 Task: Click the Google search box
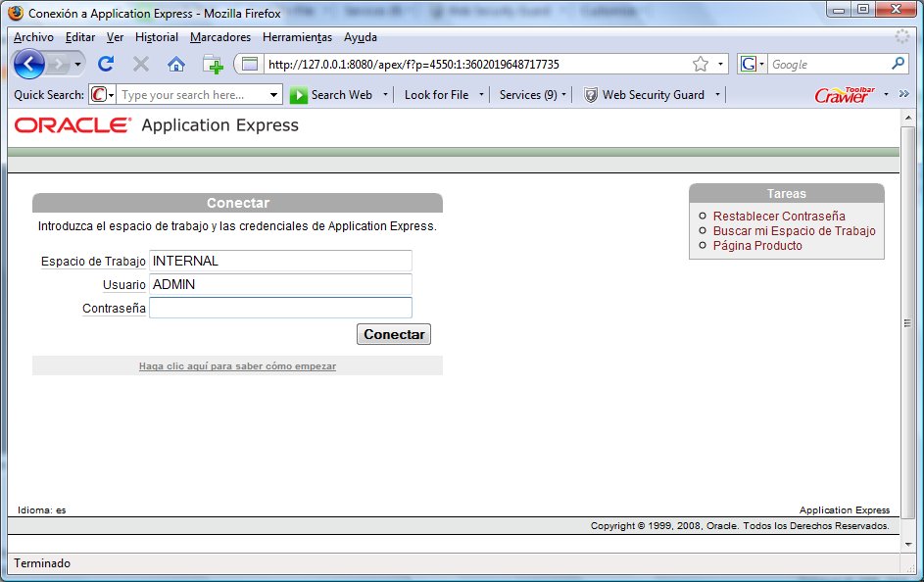pyautogui.click(x=829, y=65)
